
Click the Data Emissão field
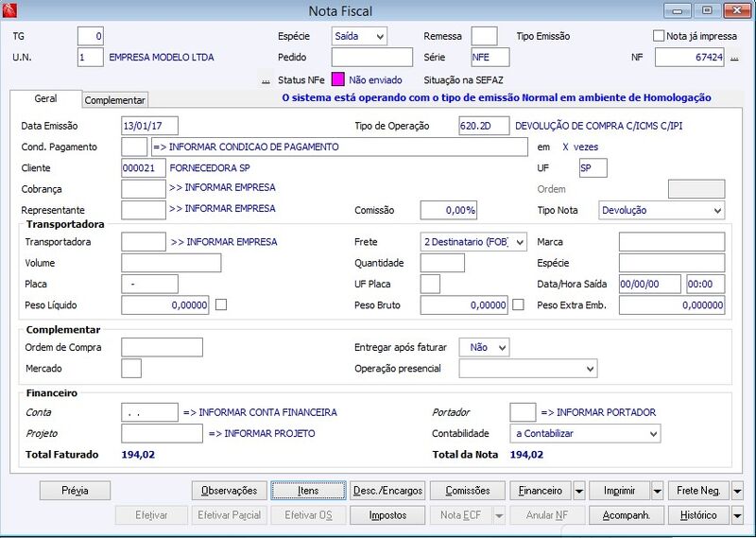[149, 126]
